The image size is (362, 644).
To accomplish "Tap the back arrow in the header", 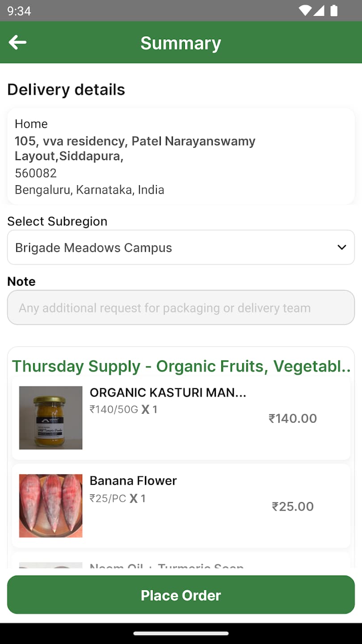I will [x=17, y=42].
